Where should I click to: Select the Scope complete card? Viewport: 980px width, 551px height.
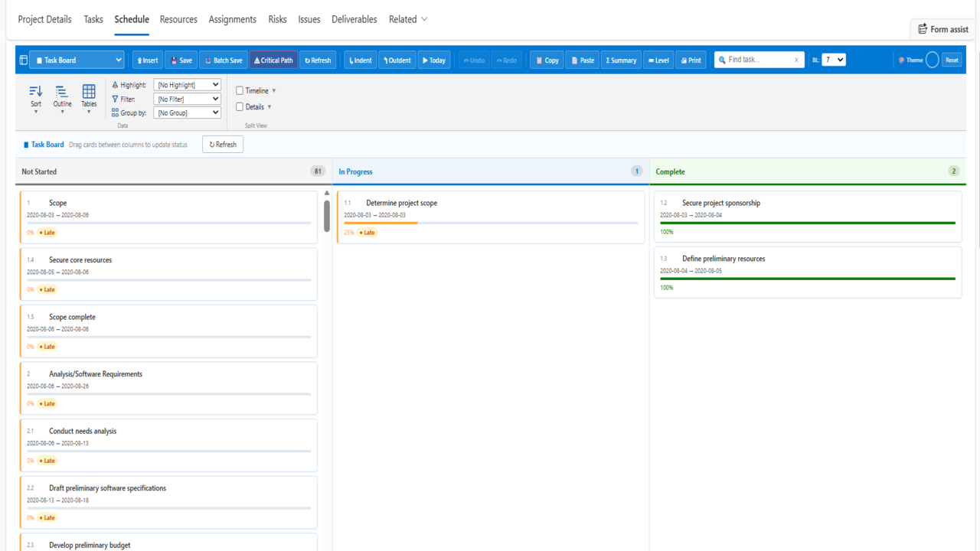pyautogui.click(x=168, y=331)
